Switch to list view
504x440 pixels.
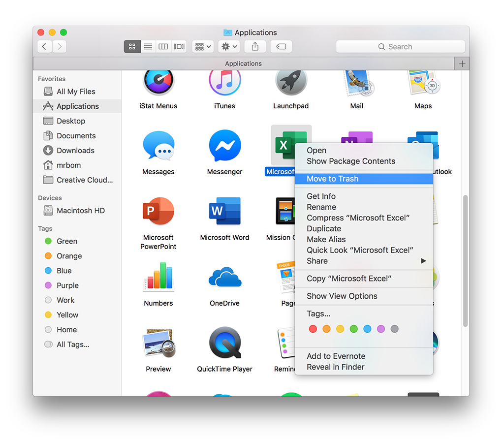tap(148, 47)
